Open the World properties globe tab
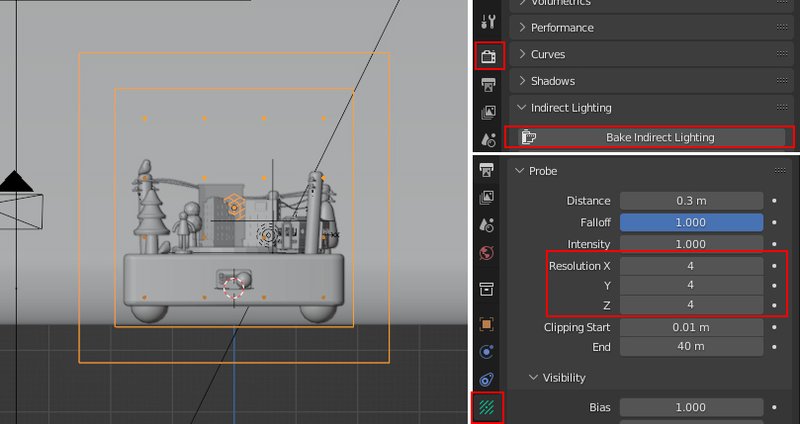The width and height of the screenshot is (800, 424). (x=487, y=253)
